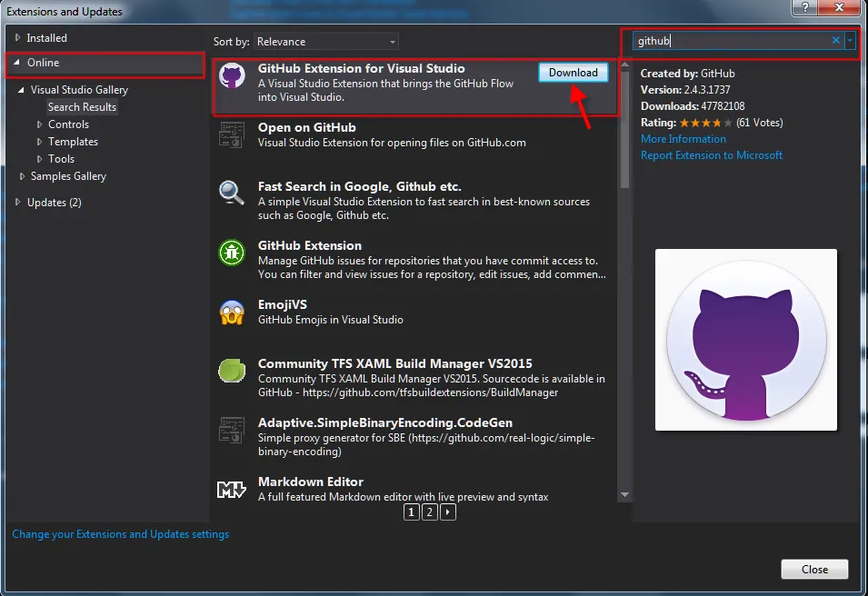Image resolution: width=868 pixels, height=596 pixels.
Task: Select the Samples Gallery tree item
Action: 68,176
